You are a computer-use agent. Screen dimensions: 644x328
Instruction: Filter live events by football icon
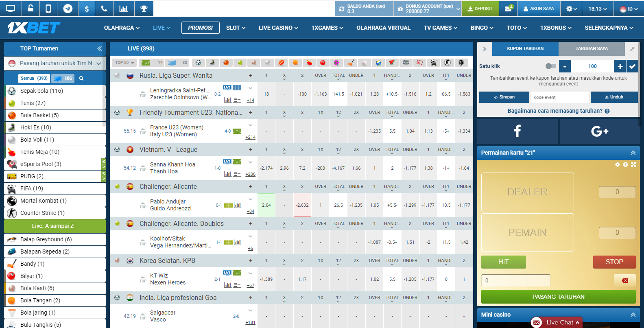(x=198, y=63)
